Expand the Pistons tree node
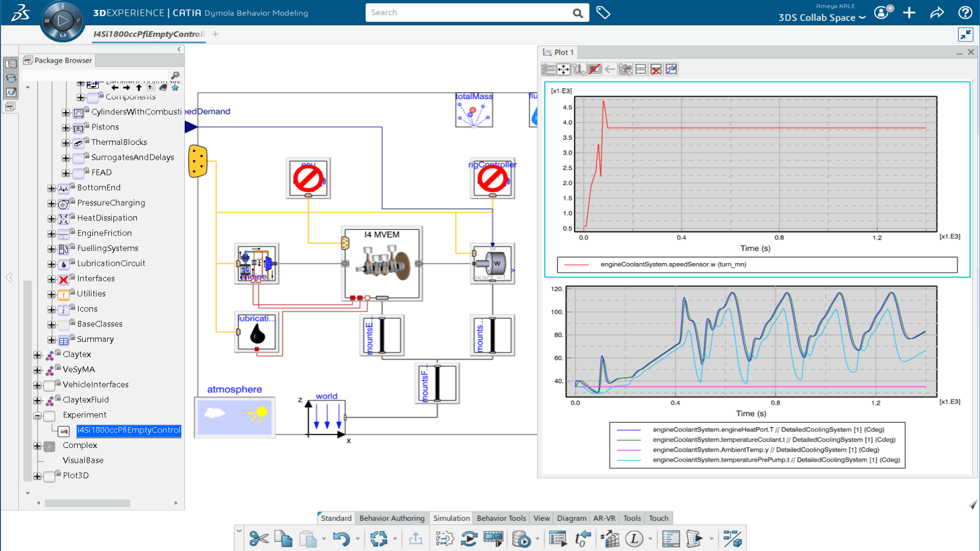 pyautogui.click(x=65, y=128)
